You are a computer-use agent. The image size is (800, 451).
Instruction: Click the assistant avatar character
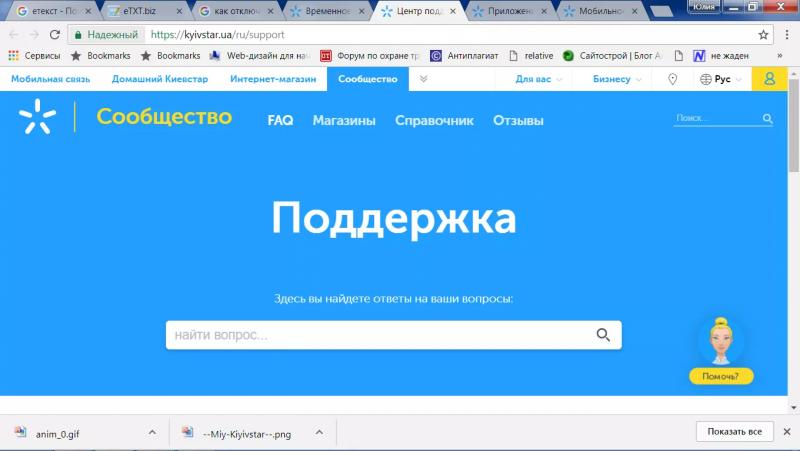coord(720,341)
